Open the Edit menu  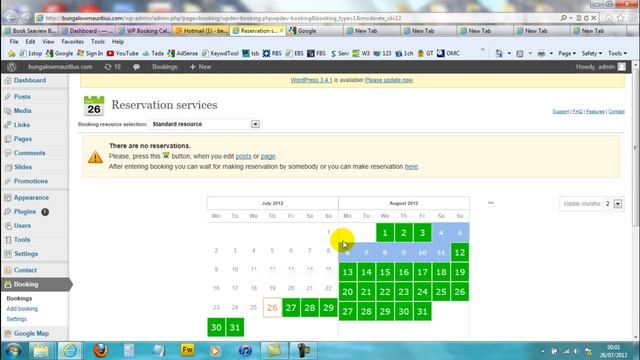[x=30, y=42]
